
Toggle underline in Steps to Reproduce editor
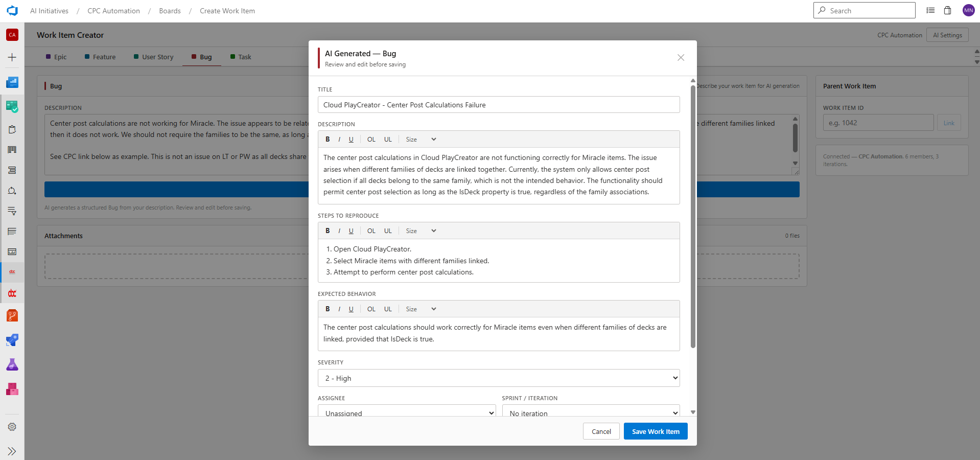(x=351, y=231)
